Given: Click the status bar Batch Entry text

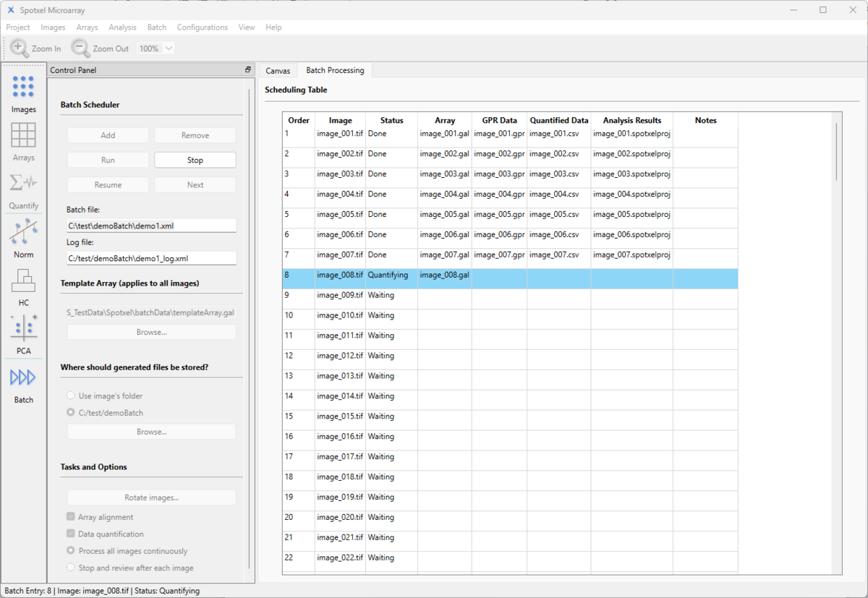Looking at the screenshot, I should coord(102,591).
